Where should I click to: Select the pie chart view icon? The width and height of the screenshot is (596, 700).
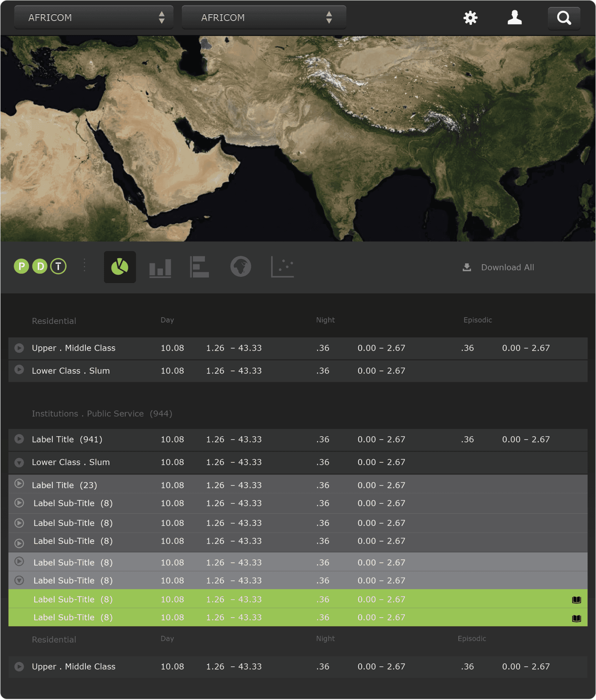120,267
